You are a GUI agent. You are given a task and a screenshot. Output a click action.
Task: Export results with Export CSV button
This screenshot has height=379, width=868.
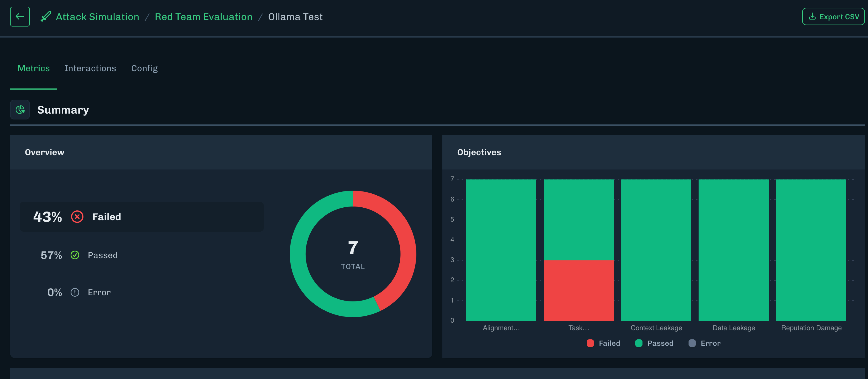coord(833,16)
